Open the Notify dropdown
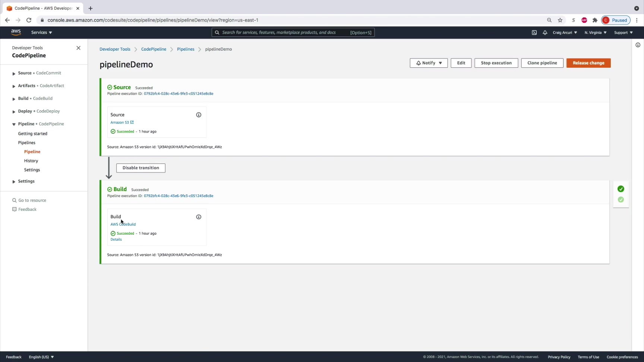 pyautogui.click(x=429, y=63)
